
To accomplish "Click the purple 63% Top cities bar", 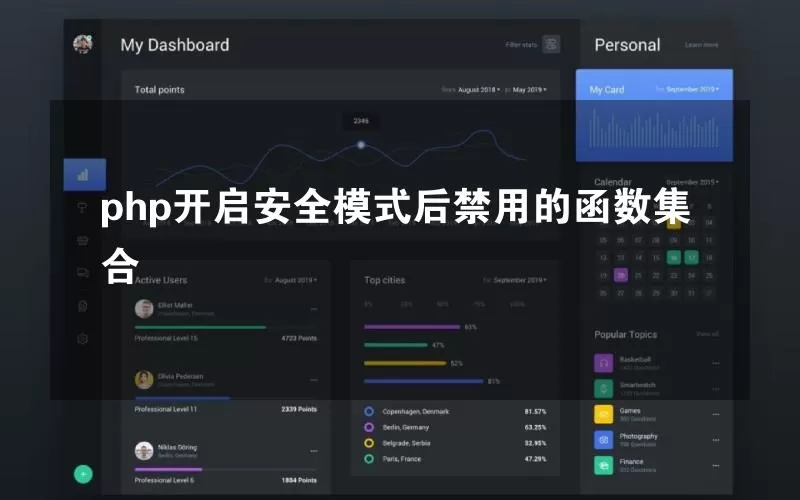I will point(412,327).
